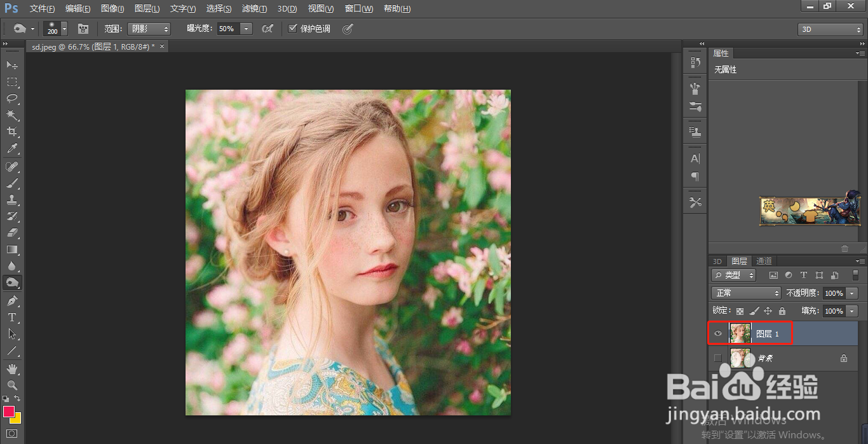Select the History Brush tool
868x444 pixels.
(x=12, y=216)
